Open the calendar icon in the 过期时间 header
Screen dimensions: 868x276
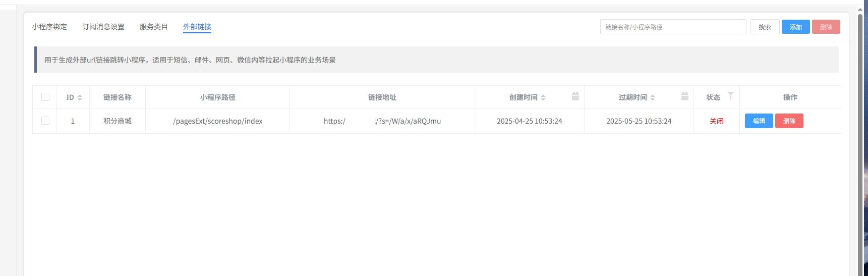point(684,96)
